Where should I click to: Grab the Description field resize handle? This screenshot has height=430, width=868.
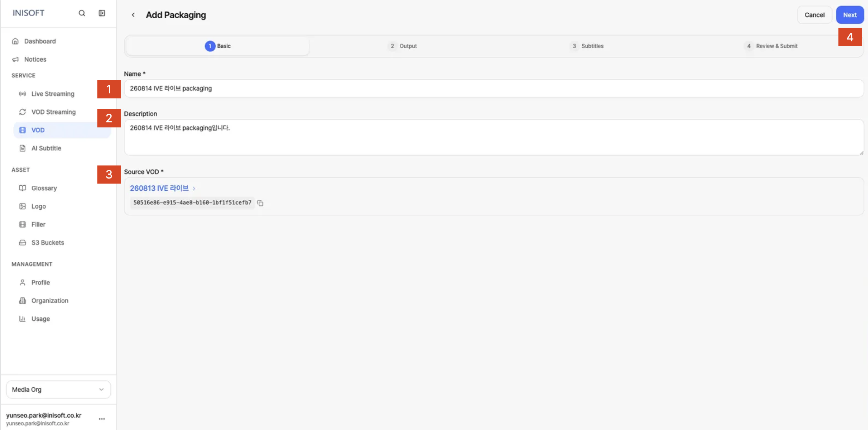pos(861,153)
